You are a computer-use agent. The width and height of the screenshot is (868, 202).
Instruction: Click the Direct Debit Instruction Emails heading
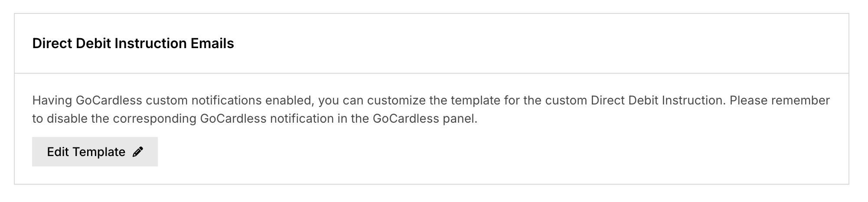click(133, 43)
